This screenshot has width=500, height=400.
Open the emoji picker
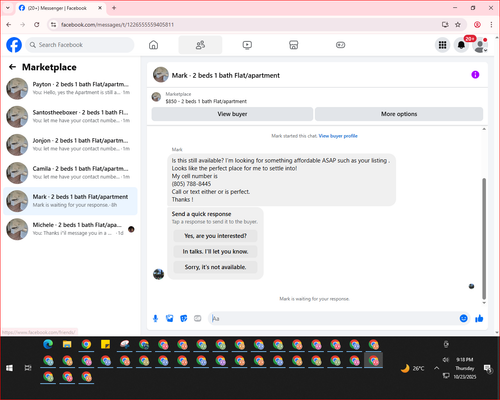(463, 318)
